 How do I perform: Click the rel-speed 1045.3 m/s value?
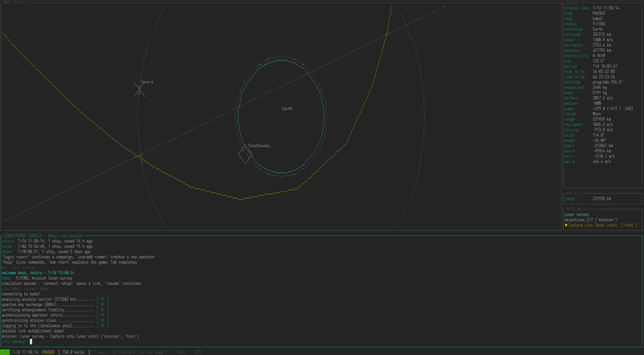tap(603, 125)
